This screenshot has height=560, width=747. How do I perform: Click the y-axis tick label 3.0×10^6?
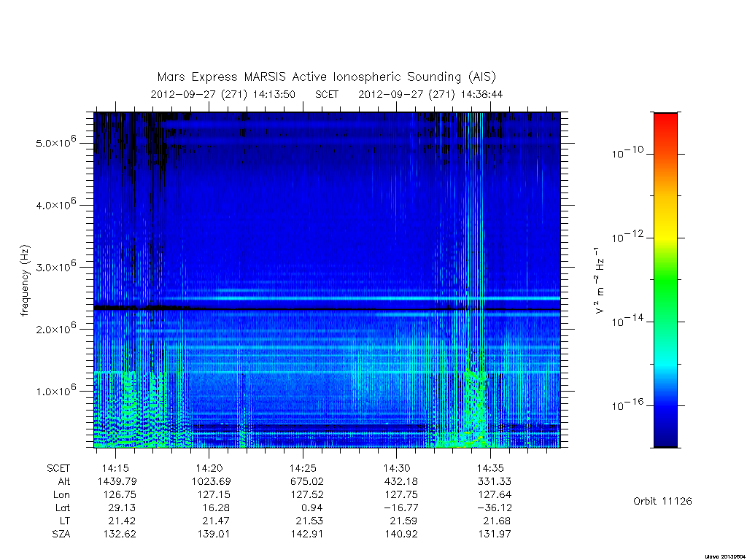(x=55, y=265)
